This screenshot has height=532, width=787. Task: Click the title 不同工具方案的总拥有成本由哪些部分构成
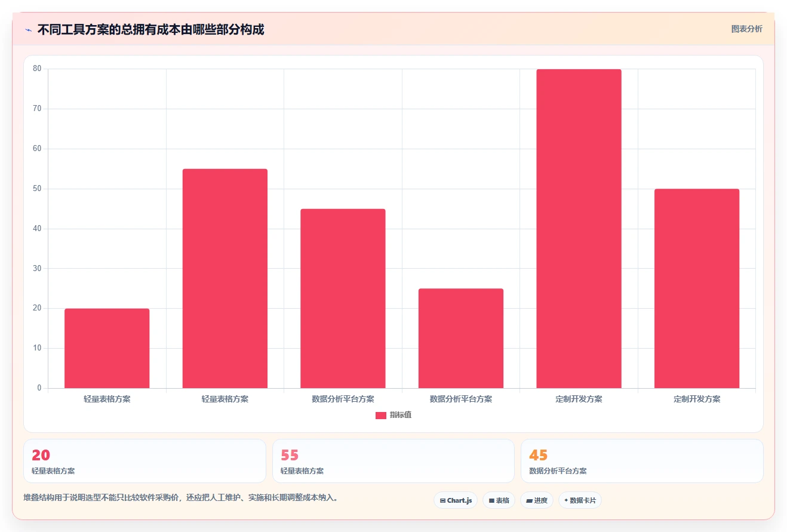pyautogui.click(x=150, y=29)
